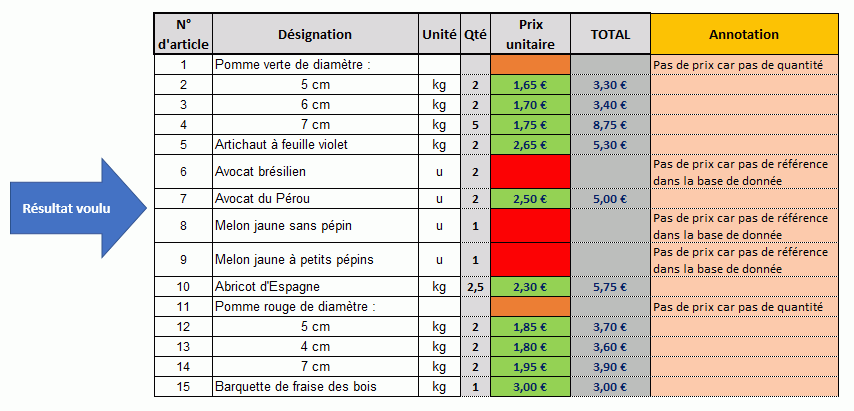Select the 5,75 € total cell
854x411 pixels.
(x=610, y=286)
